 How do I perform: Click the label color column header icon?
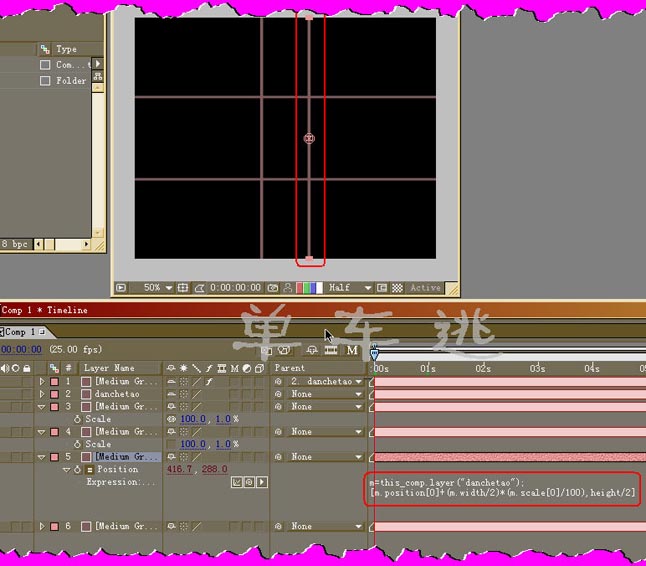pyautogui.click(x=54, y=368)
